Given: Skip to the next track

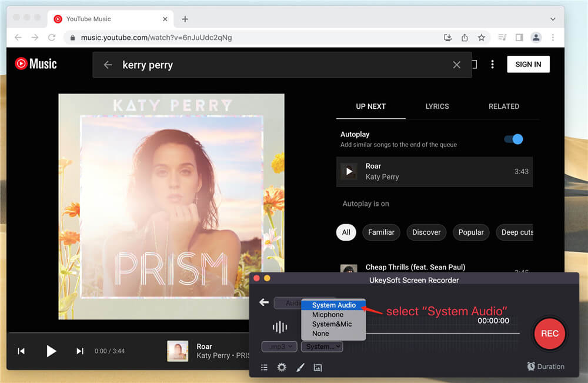Looking at the screenshot, I should [80, 351].
